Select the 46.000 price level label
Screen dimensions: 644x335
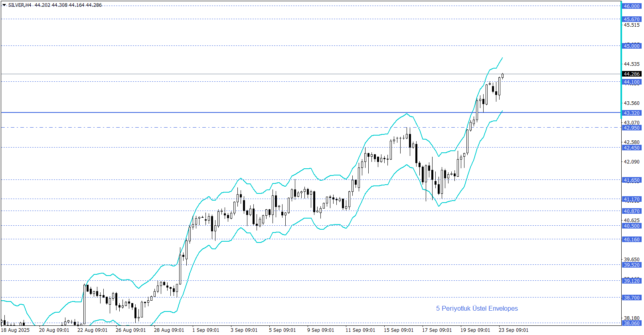coord(632,6)
